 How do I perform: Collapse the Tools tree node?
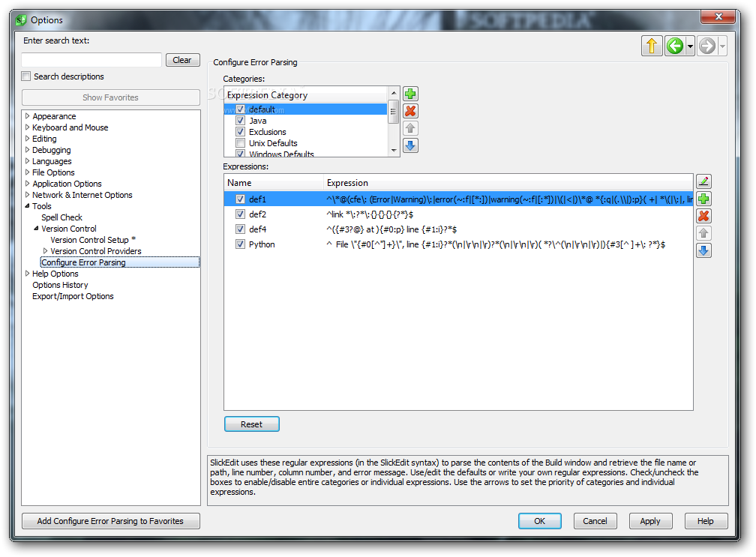click(x=27, y=205)
